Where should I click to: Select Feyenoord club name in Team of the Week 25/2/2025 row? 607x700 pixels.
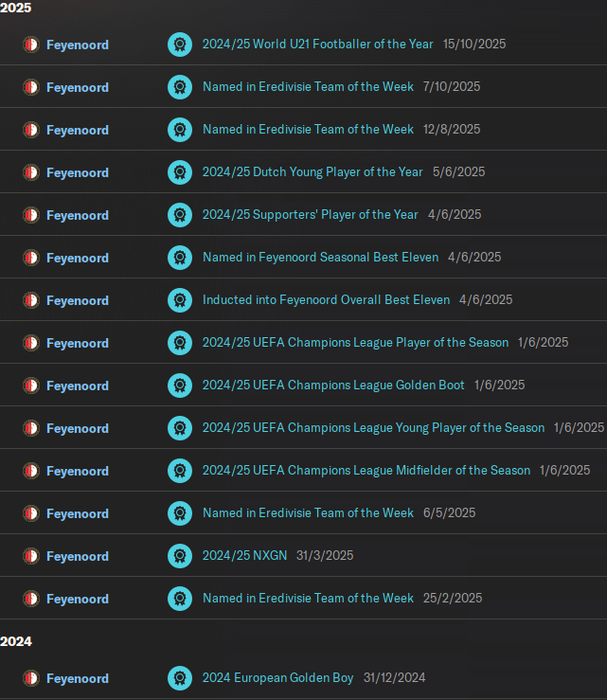pos(78,599)
